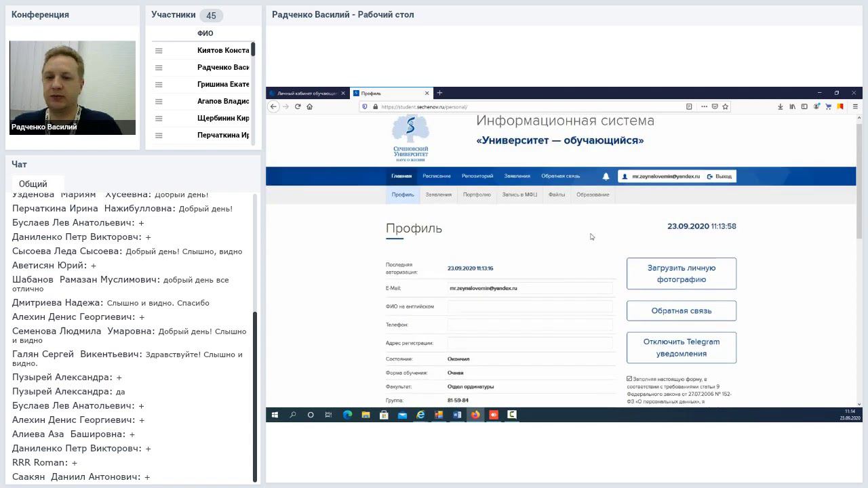868x488 pixels.
Task: Click the E-Mail input field
Action: coord(530,288)
